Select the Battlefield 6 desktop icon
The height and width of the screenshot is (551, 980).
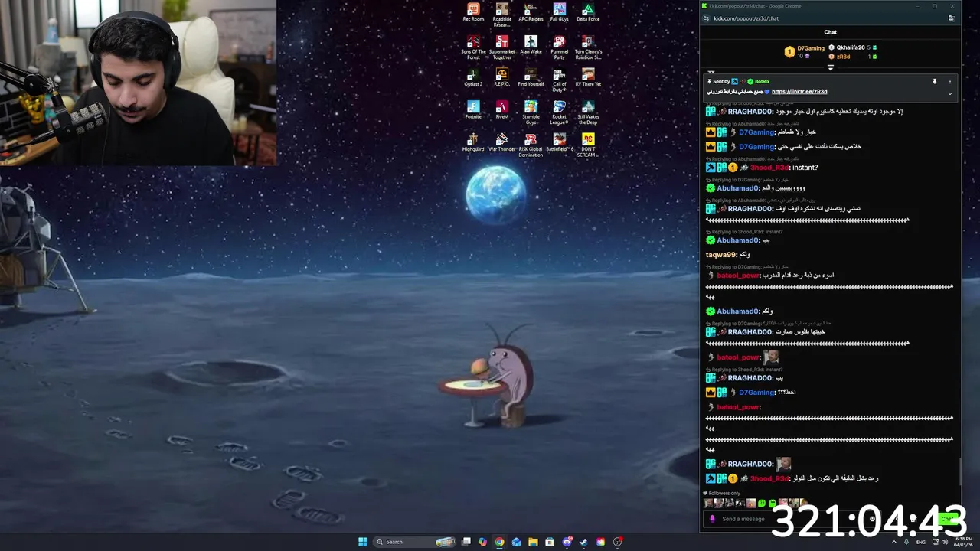click(560, 142)
